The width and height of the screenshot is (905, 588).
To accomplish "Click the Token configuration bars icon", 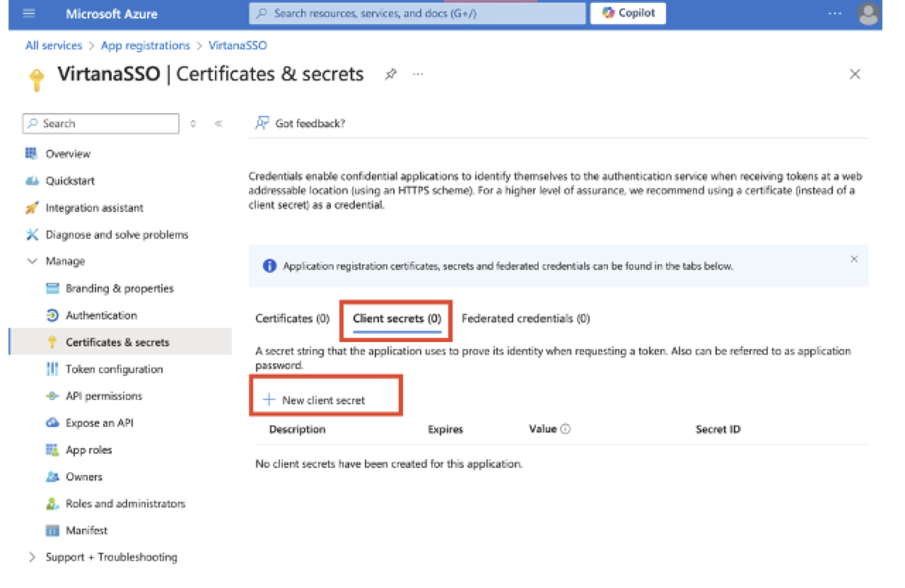I will 52,369.
